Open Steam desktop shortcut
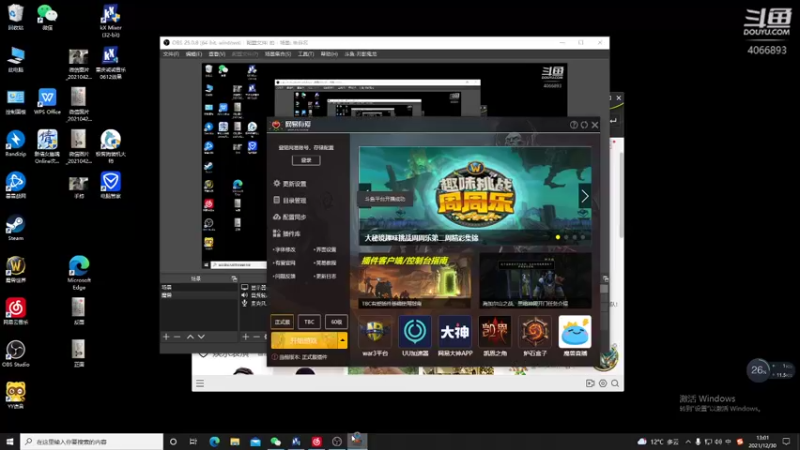This screenshot has height=450, width=800. (x=15, y=228)
